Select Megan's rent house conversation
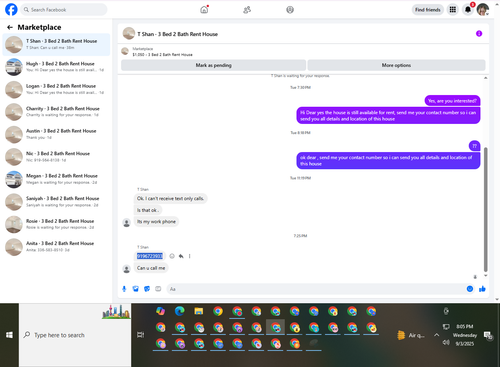The width and height of the screenshot is (500, 367). pyautogui.click(x=56, y=179)
